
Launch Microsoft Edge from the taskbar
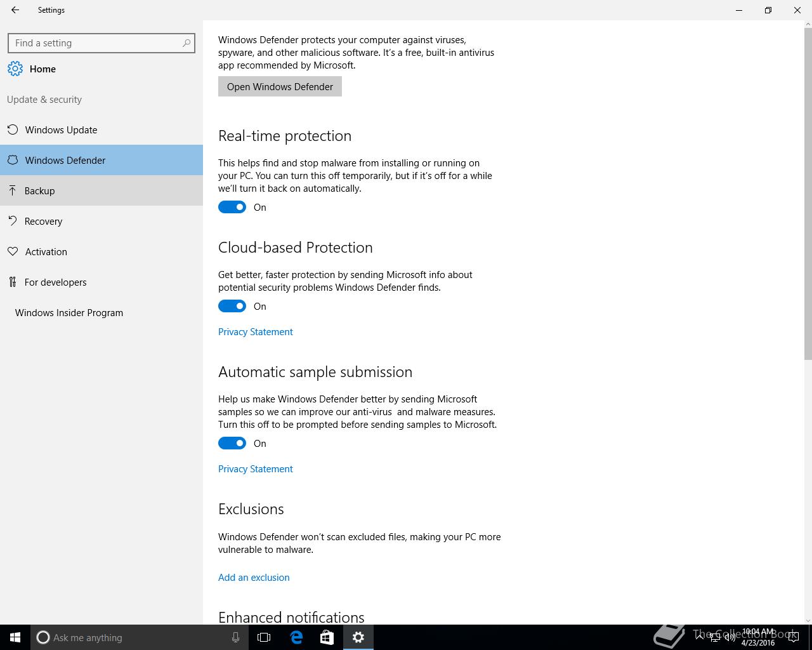coord(296,637)
